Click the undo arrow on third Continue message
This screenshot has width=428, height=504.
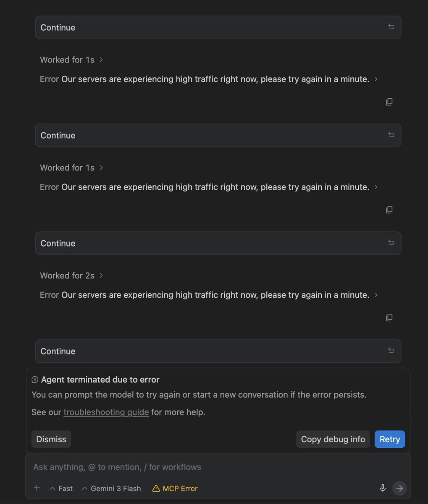tap(391, 243)
